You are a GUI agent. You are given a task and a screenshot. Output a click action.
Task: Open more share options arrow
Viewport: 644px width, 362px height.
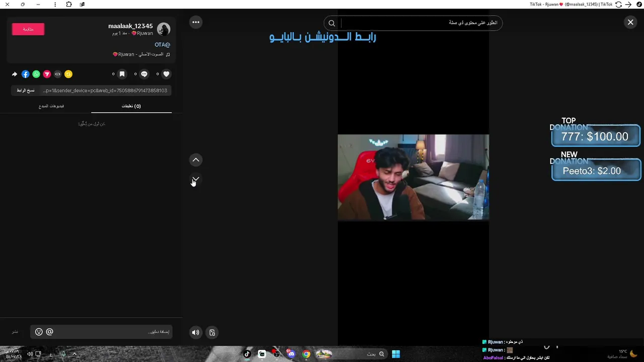tap(15, 74)
